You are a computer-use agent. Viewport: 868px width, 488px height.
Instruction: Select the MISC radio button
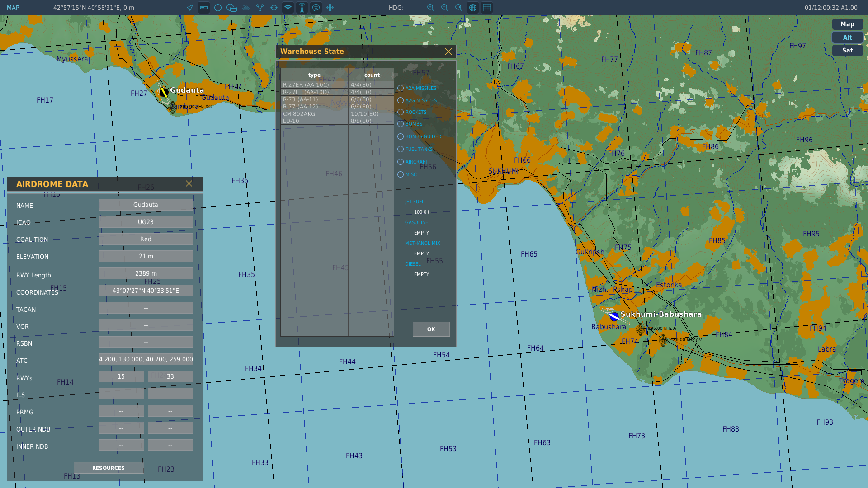tap(401, 174)
